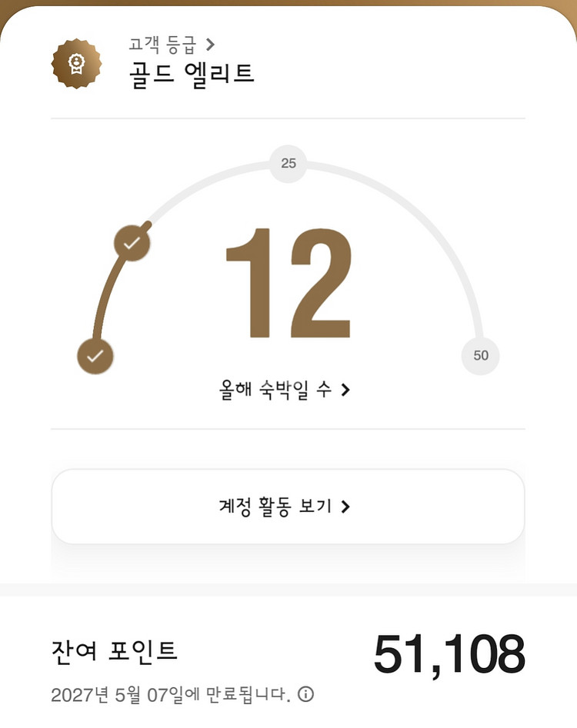This screenshot has height=728, width=577.
Task: Click the chevron next to 고객 등급
Action: point(210,45)
